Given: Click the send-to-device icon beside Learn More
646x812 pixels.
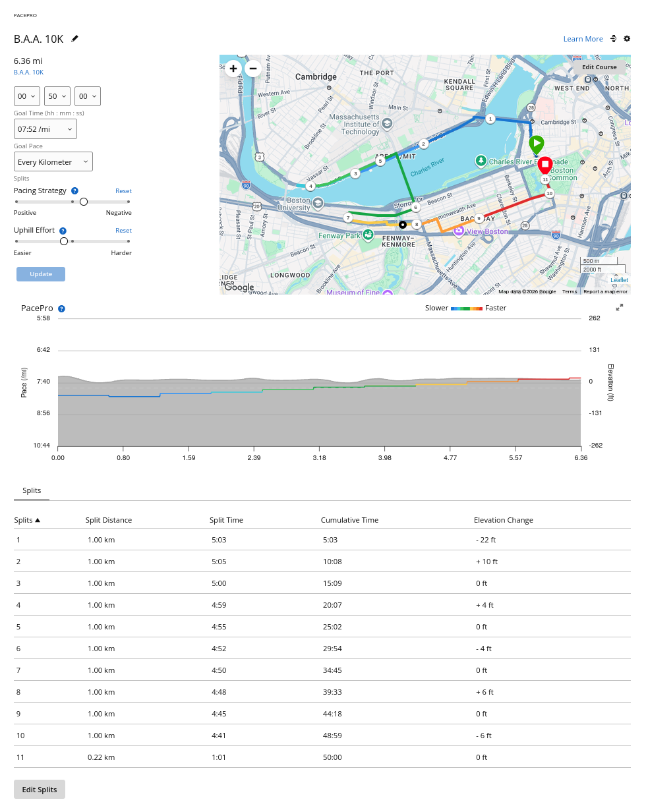Looking at the screenshot, I should coord(613,39).
